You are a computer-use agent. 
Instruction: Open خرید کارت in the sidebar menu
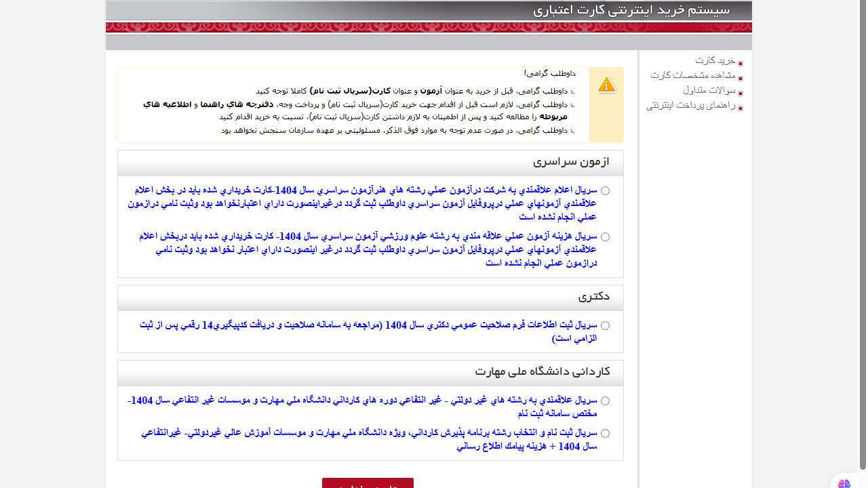[x=715, y=61]
